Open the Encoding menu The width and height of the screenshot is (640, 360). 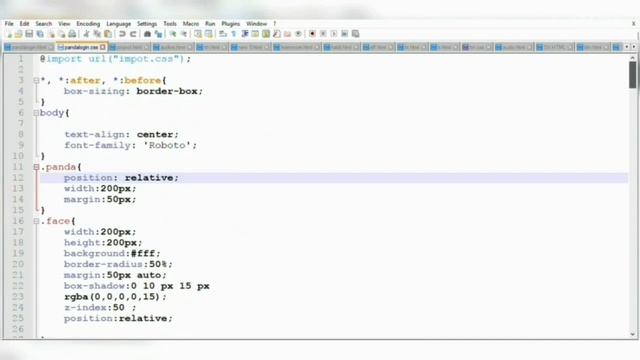coord(88,24)
